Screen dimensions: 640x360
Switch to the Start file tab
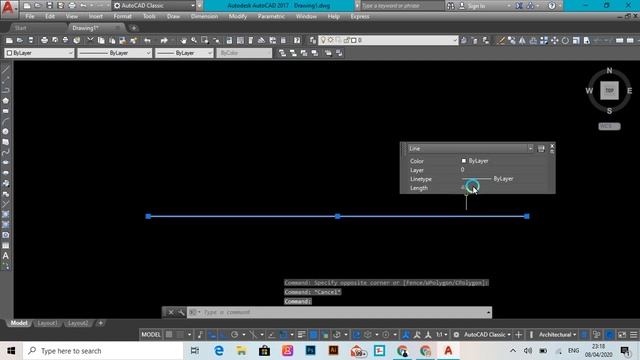click(x=20, y=28)
